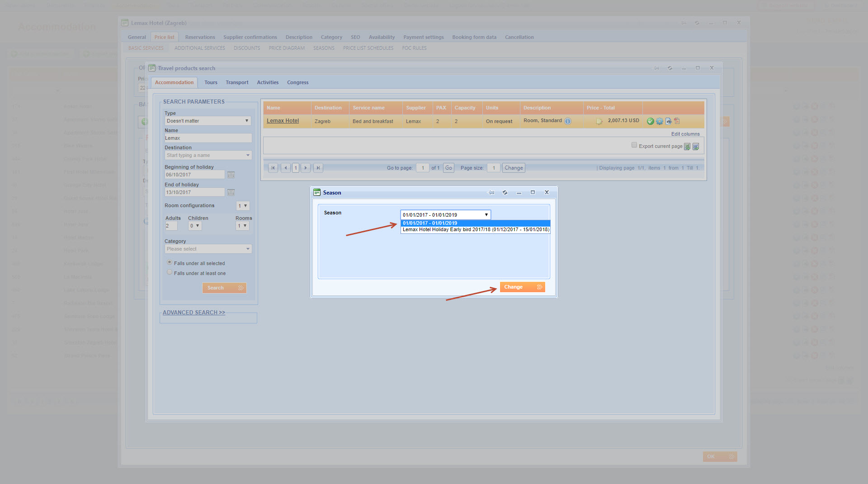Open the Destination combo box
The height and width of the screenshot is (484, 868).
pos(208,155)
